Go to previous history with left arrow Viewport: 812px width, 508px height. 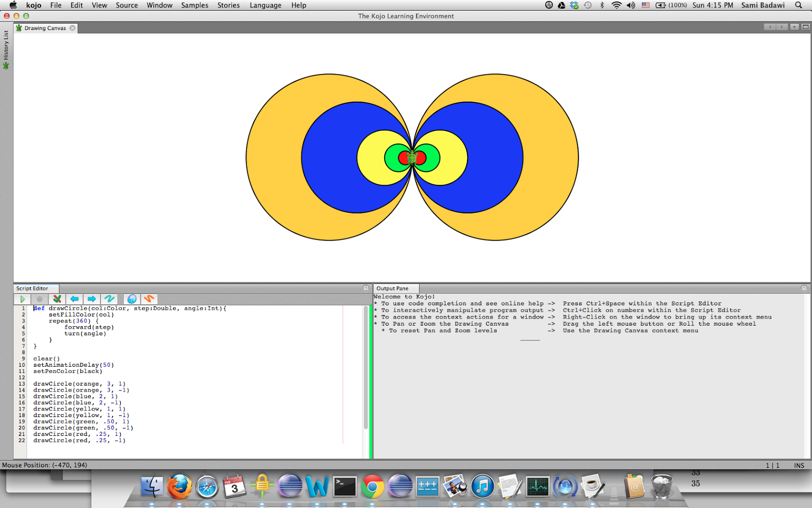coord(75,299)
